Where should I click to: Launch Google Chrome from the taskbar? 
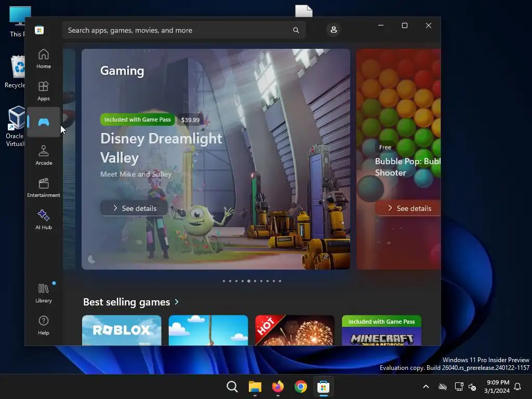tap(301, 387)
